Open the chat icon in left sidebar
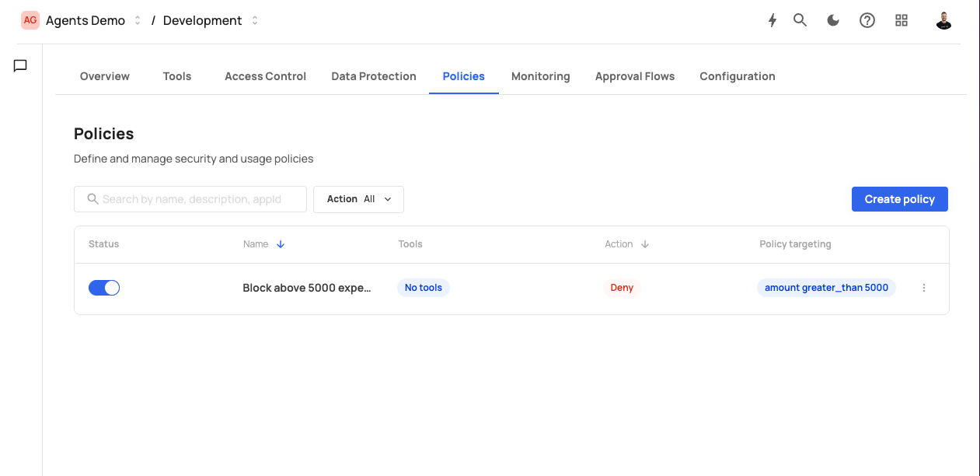Viewport: 980px width, 476px height. coord(21,66)
